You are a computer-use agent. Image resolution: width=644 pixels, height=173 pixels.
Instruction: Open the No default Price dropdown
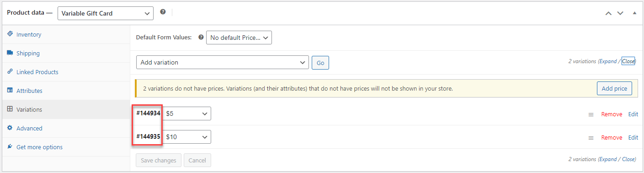[x=239, y=38]
